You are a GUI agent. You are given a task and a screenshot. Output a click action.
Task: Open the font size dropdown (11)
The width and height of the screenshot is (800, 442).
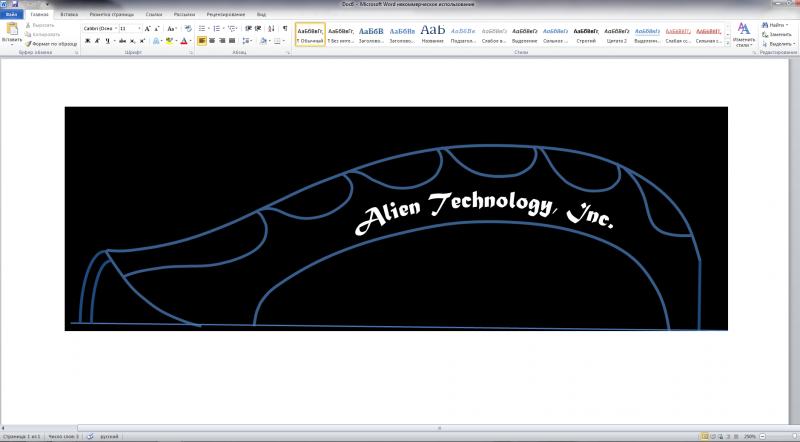point(139,29)
